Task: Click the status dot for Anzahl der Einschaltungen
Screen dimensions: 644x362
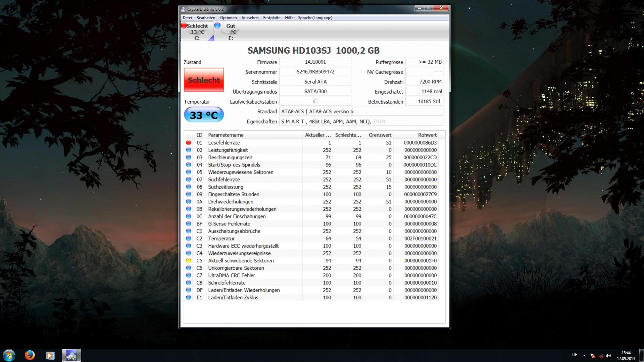Action: coord(189,216)
